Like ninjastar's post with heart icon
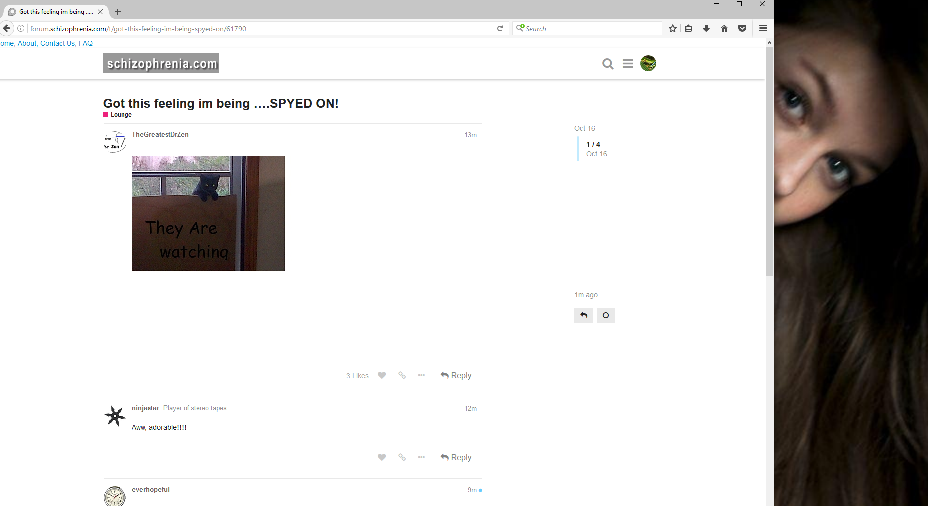The height and width of the screenshot is (506, 928). pos(382,457)
